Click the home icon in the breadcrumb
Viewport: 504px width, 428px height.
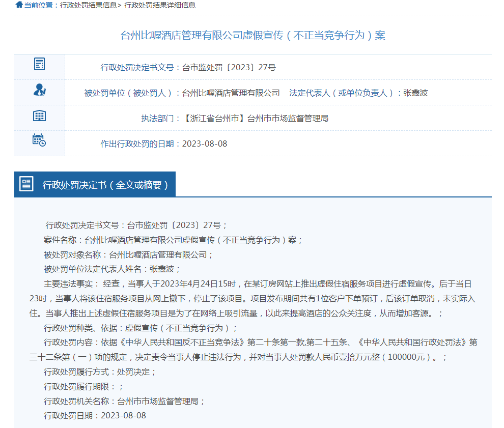pyautogui.click(x=19, y=5)
